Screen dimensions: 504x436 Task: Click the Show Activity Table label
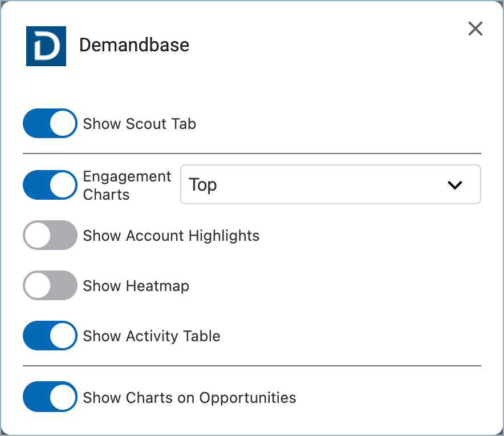point(152,336)
